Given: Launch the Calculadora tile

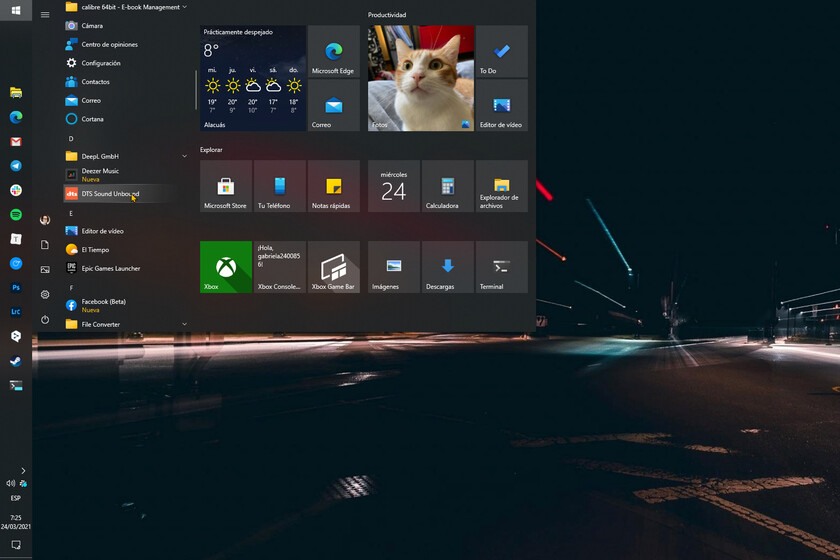Looking at the screenshot, I should [x=448, y=186].
